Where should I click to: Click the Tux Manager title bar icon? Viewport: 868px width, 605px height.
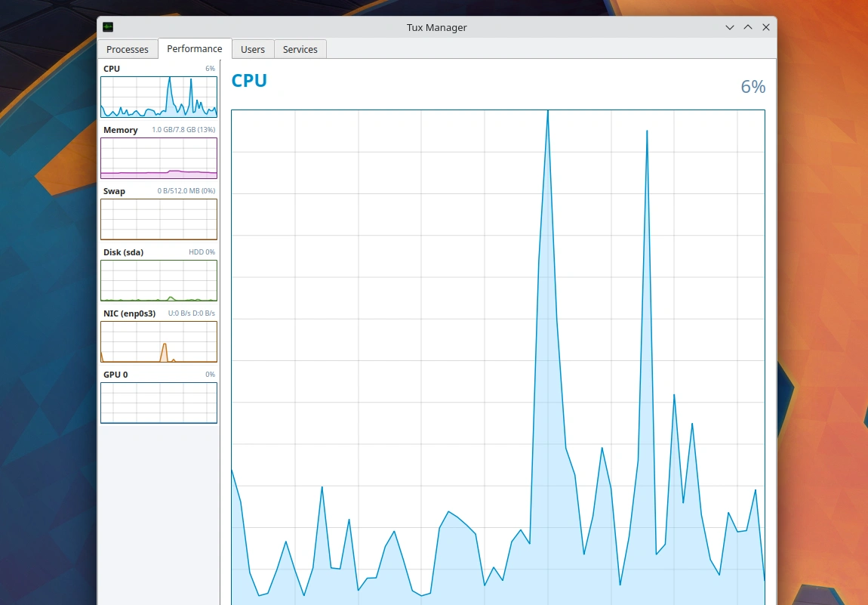[x=109, y=27]
